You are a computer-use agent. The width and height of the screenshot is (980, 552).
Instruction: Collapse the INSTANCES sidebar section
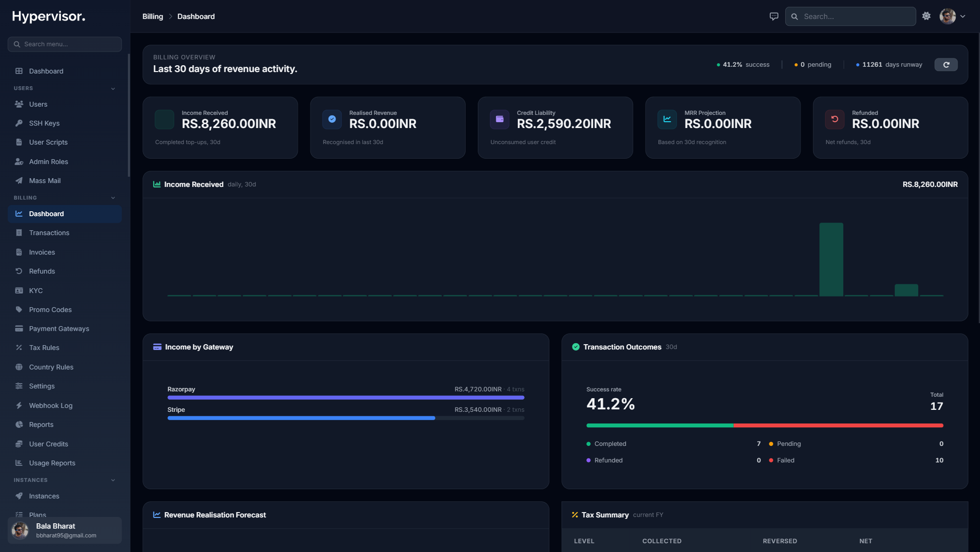[113, 480]
